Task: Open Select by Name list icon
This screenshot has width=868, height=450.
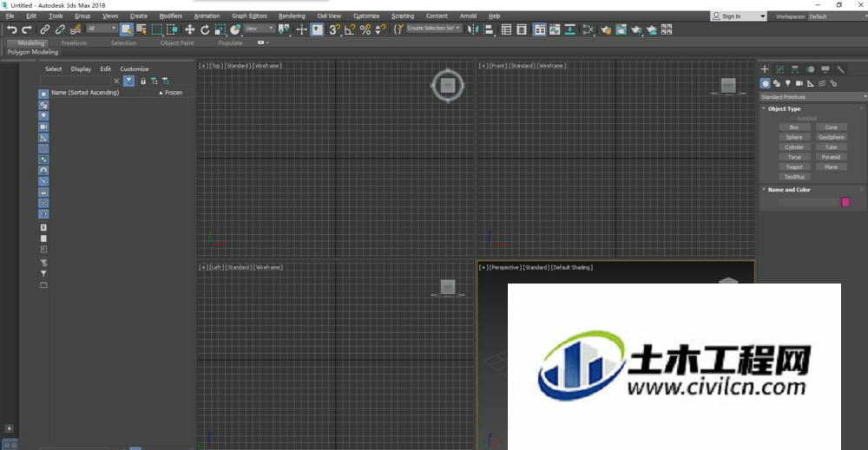Action: 141,29
